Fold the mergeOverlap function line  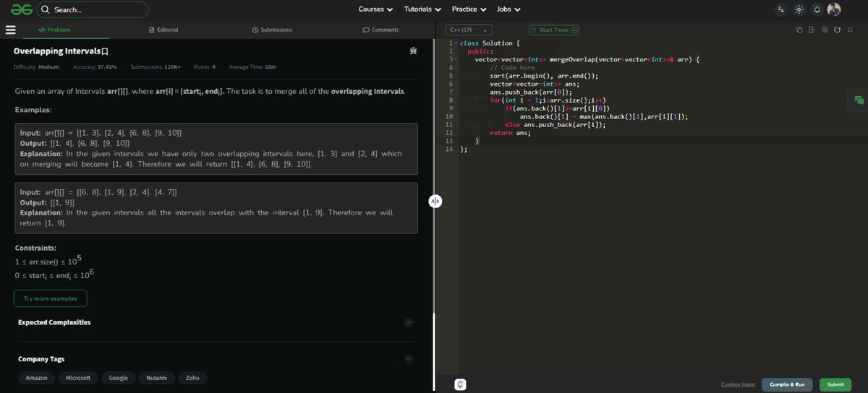(x=456, y=59)
